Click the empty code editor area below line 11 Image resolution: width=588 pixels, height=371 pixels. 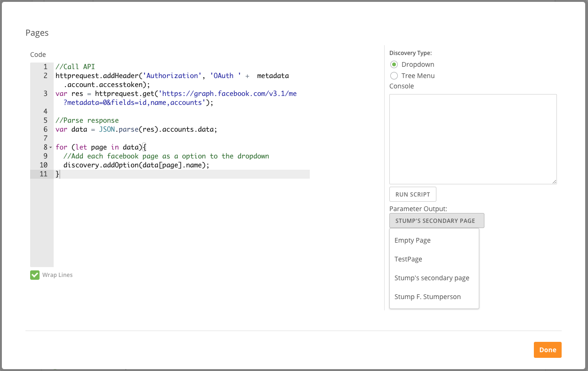click(x=181, y=221)
